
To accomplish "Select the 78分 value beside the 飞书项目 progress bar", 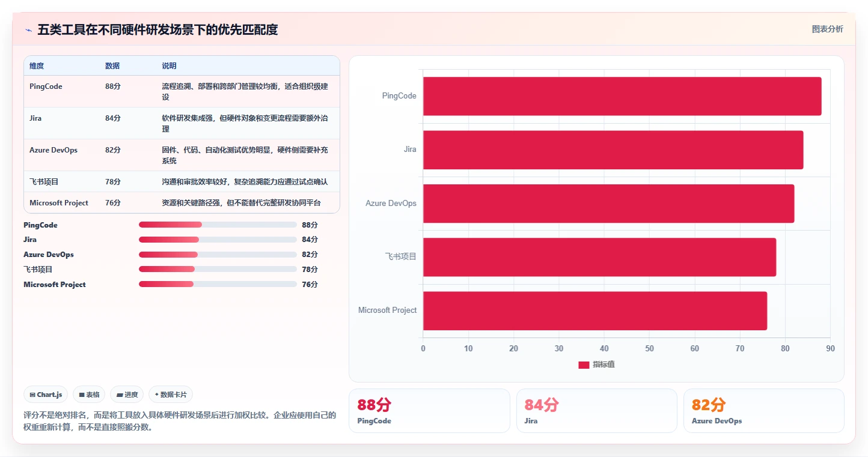I will (310, 270).
